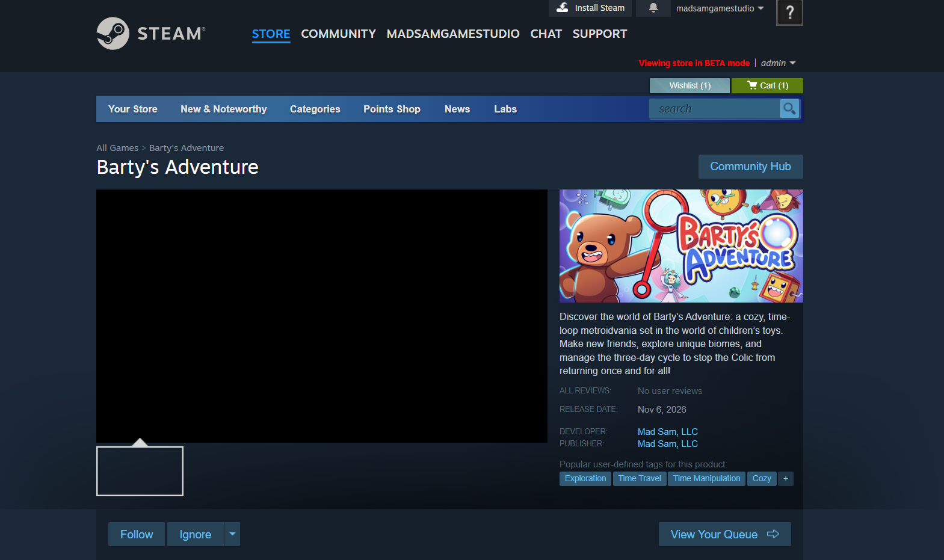Open the MADSAMGAMESTUDIO profile menu
Image resolution: width=944 pixels, height=560 pixels.
click(x=453, y=34)
